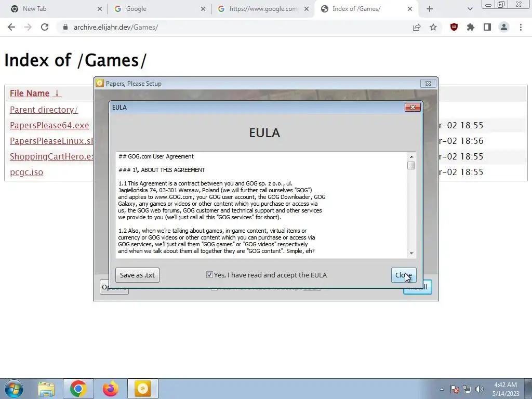The height and width of the screenshot is (399, 532).
Task: Click the EULA scrollbar down arrow
Action: pos(411,253)
